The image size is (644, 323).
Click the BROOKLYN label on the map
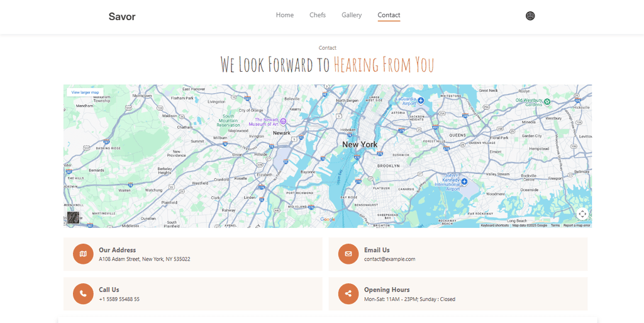pyautogui.click(x=389, y=166)
